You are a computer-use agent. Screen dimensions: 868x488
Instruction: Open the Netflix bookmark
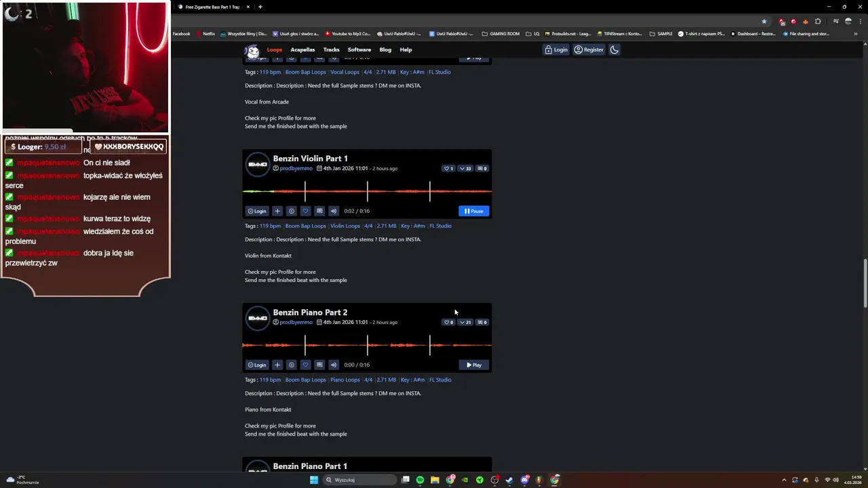click(x=205, y=33)
